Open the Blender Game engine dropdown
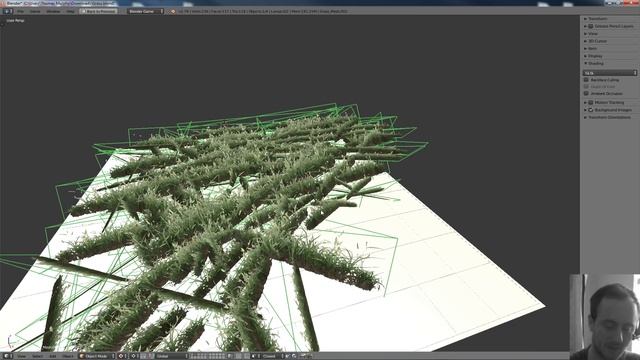640x360 pixels. 145,11
